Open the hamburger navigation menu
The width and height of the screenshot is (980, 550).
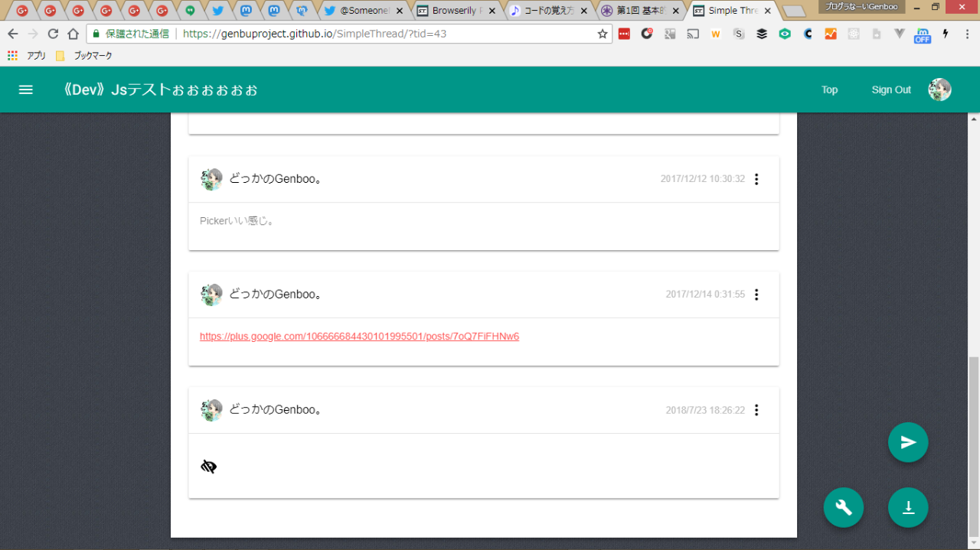coord(25,89)
